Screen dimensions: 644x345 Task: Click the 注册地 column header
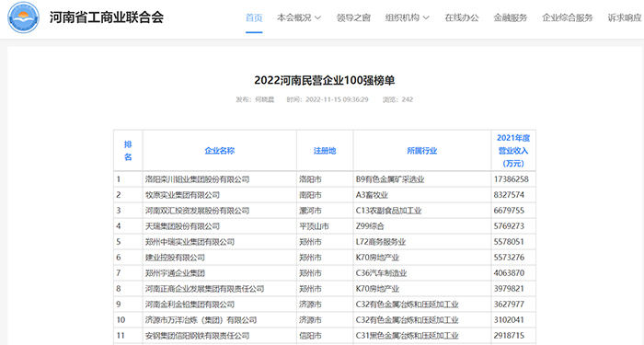(x=325, y=150)
